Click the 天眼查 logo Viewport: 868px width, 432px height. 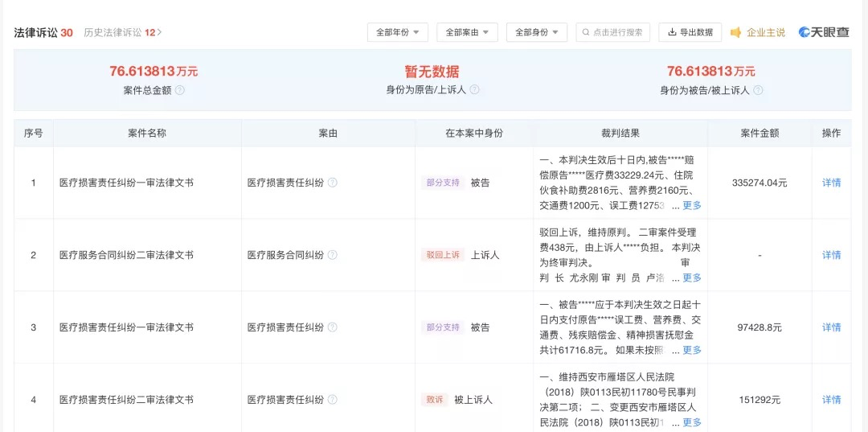coord(825,32)
